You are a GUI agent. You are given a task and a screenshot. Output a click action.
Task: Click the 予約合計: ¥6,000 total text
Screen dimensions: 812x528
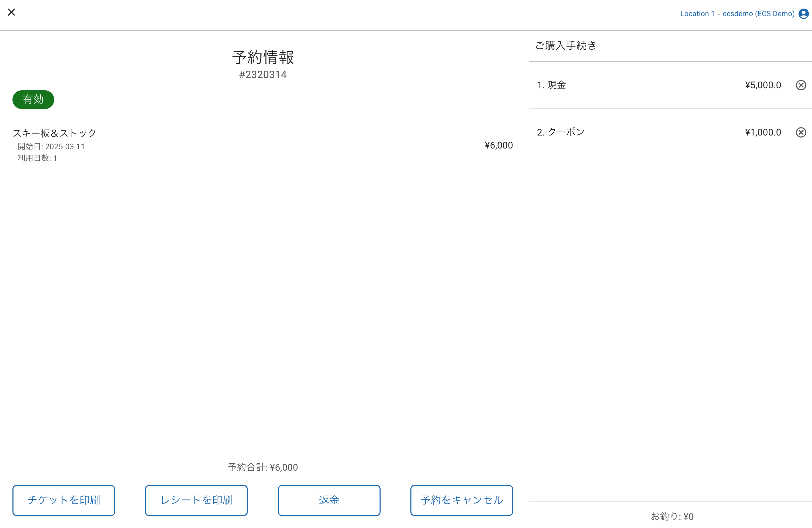(263, 467)
